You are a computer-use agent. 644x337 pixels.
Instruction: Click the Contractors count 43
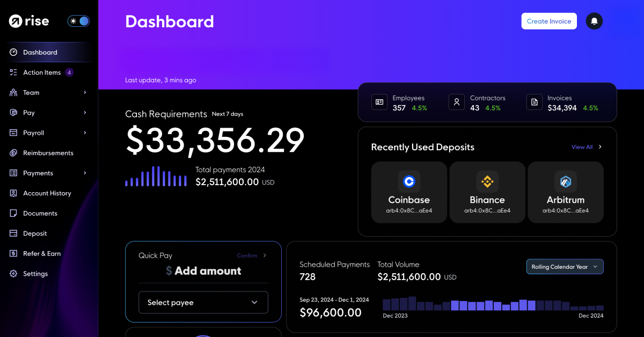click(474, 108)
